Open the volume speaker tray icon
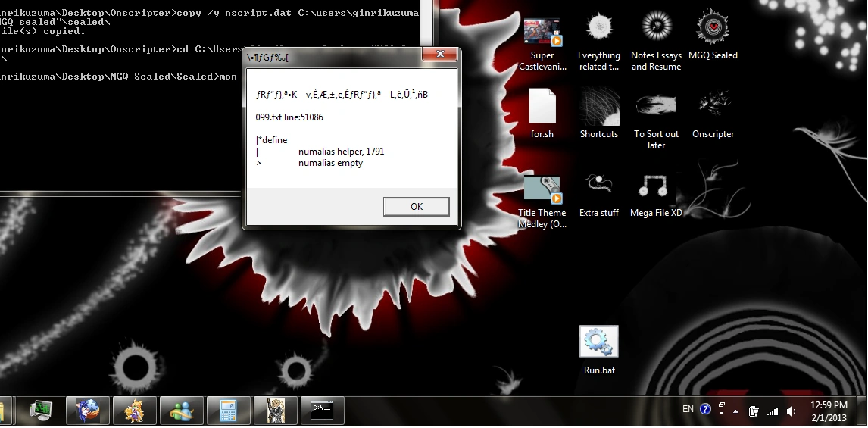 792,411
